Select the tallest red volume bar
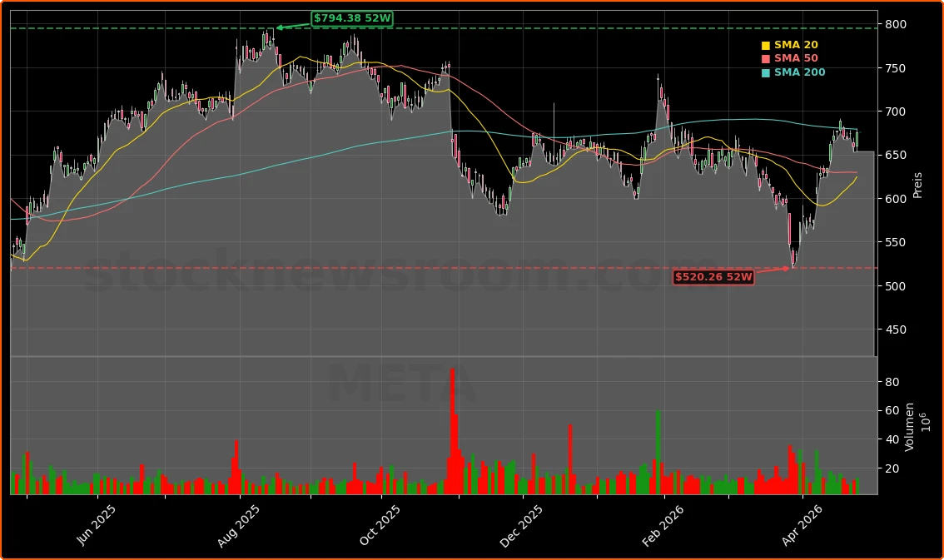Screen dimensions: 944x560 tap(452, 430)
